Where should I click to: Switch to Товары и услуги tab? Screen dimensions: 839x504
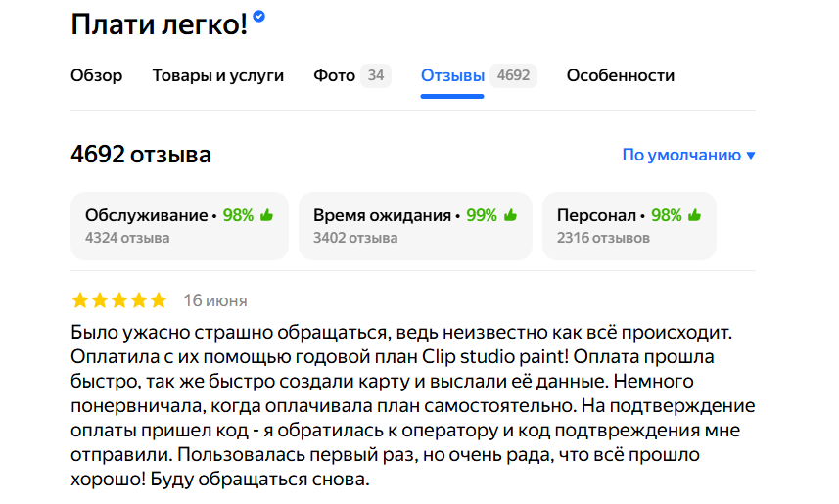(x=218, y=75)
